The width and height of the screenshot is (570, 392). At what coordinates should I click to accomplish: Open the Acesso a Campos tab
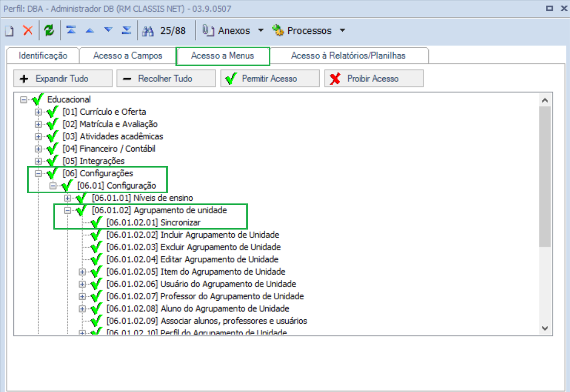[x=128, y=55]
